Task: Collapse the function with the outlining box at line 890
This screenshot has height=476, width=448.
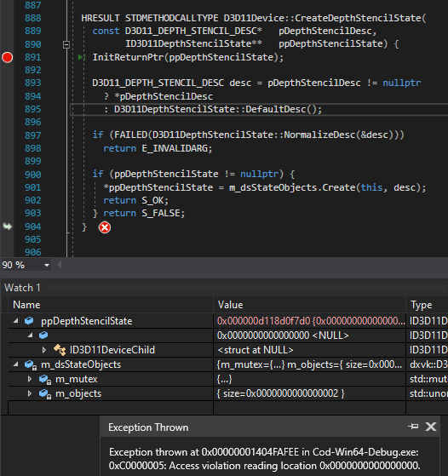Action: coord(66,44)
